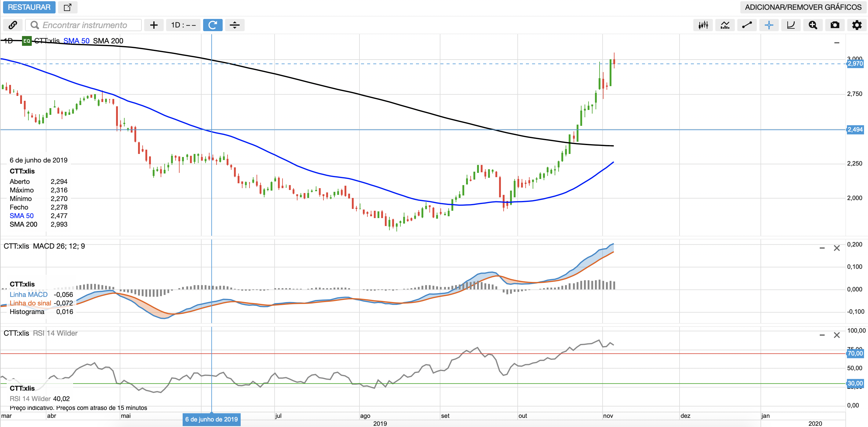Collapse the MACD indicator panel
The width and height of the screenshot is (868, 427).
click(x=822, y=248)
